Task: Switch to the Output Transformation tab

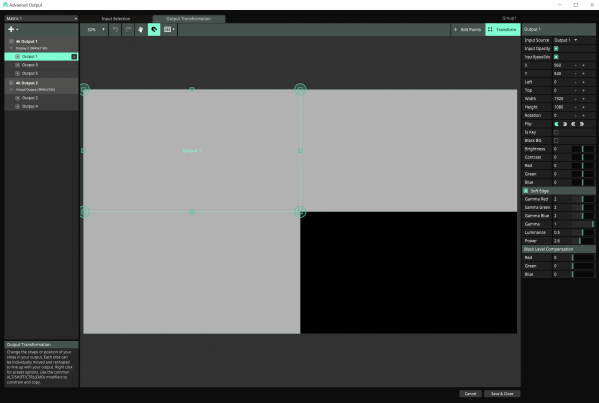Action: [x=189, y=19]
